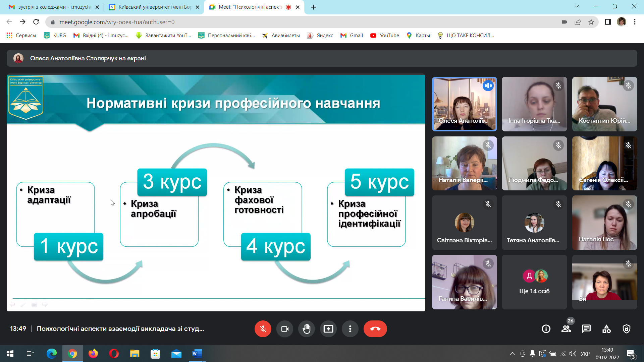Open the activities icon
Image resolution: width=644 pixels, height=362 pixels.
point(606,329)
